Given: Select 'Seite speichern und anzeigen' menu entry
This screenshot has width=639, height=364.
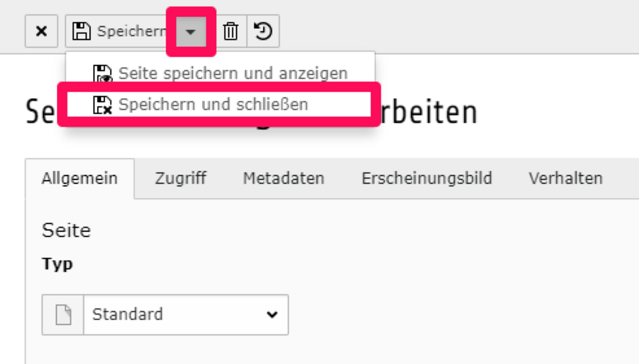Looking at the screenshot, I should (x=220, y=73).
